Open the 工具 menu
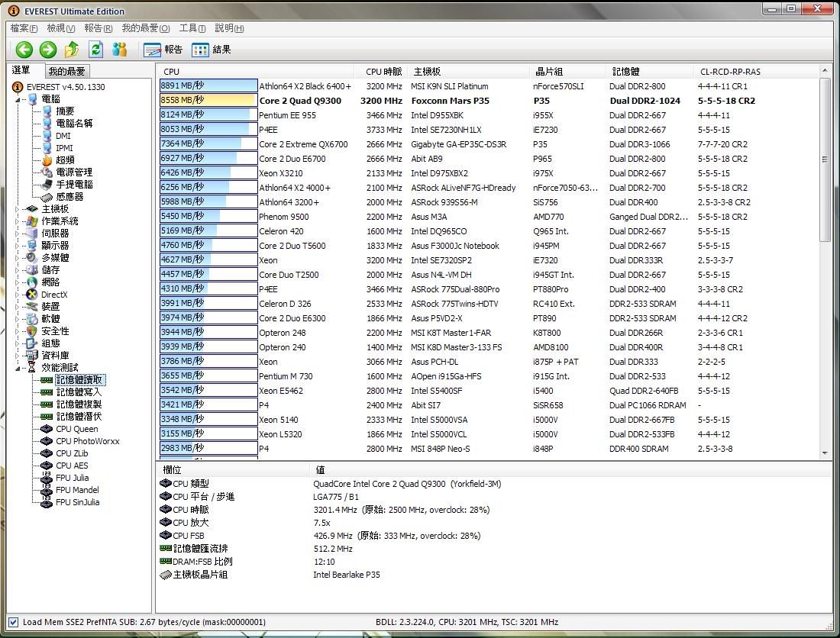 click(192, 27)
